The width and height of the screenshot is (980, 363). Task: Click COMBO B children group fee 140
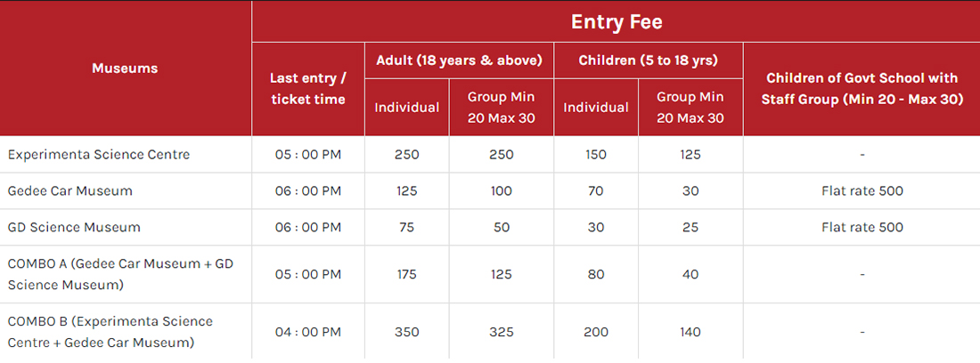pos(690,332)
